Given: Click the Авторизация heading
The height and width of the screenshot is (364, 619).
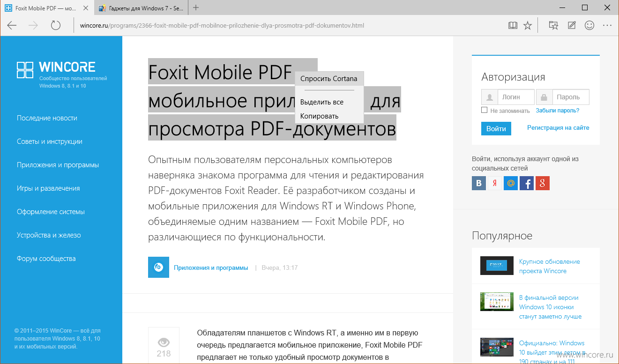Looking at the screenshot, I should [513, 77].
